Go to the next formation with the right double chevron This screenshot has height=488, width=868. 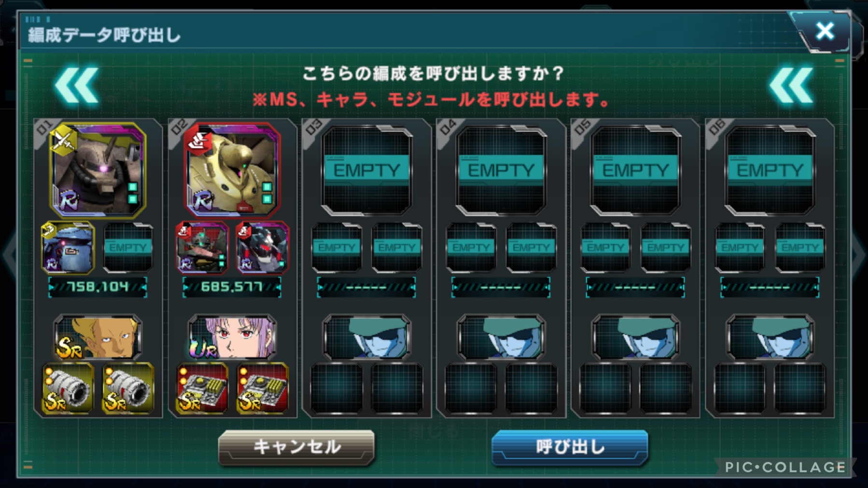[792, 85]
